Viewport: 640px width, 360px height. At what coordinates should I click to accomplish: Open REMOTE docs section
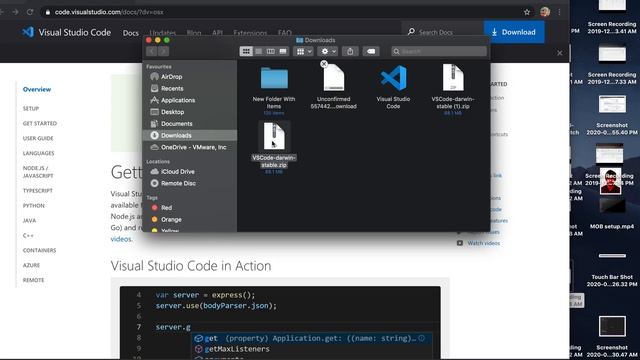pos(33,280)
